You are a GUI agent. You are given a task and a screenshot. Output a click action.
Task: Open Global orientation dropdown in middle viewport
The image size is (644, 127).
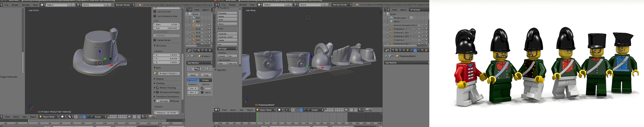[x=317, y=110]
